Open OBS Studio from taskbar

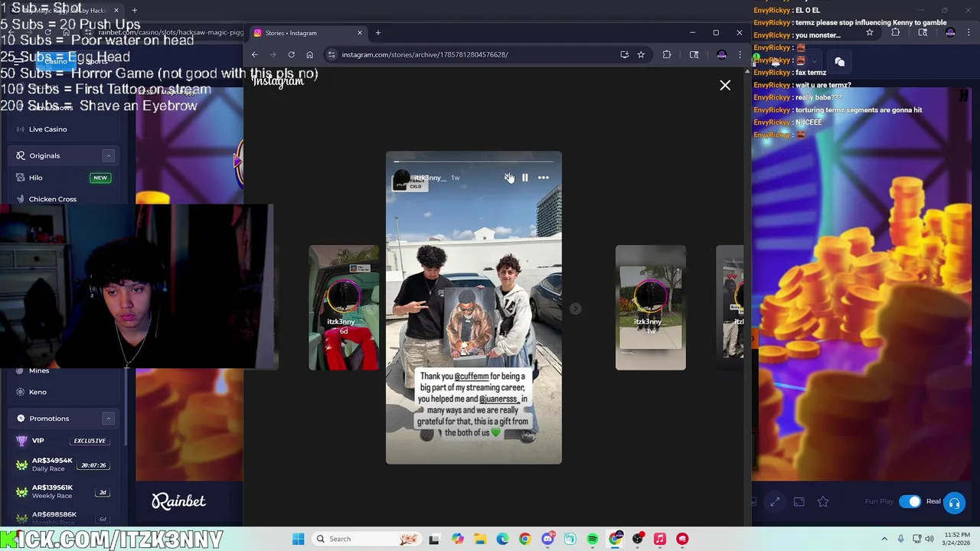[x=638, y=539]
